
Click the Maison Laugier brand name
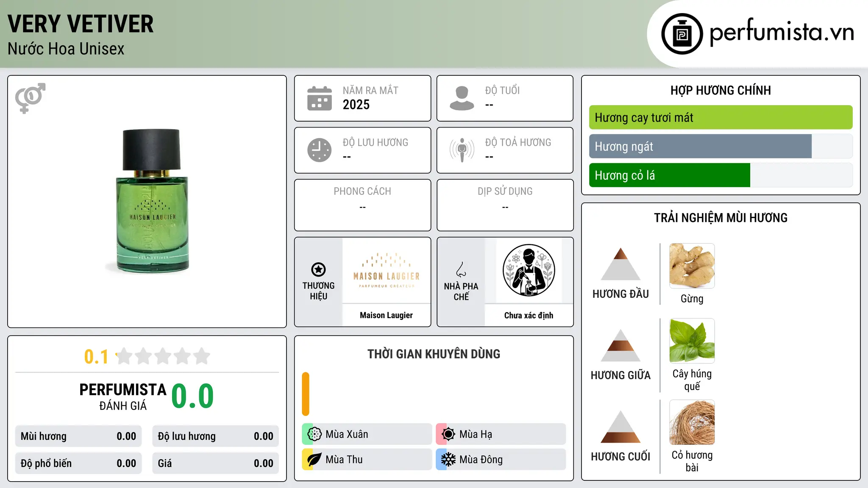tap(386, 315)
